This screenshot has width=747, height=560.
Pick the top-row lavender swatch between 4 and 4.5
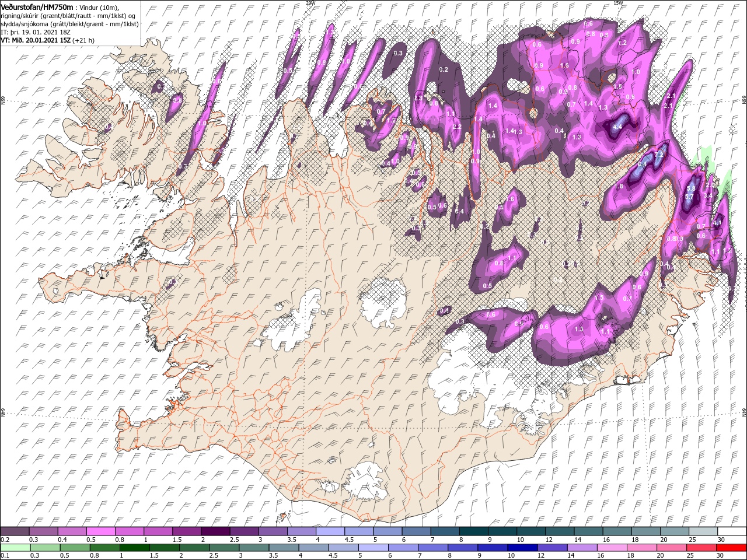[x=330, y=531]
